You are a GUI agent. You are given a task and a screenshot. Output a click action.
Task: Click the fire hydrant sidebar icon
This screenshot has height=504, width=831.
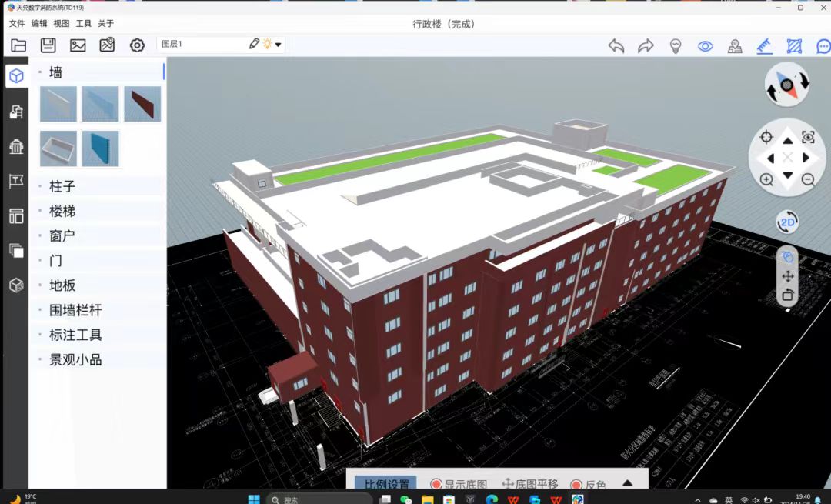[16, 146]
